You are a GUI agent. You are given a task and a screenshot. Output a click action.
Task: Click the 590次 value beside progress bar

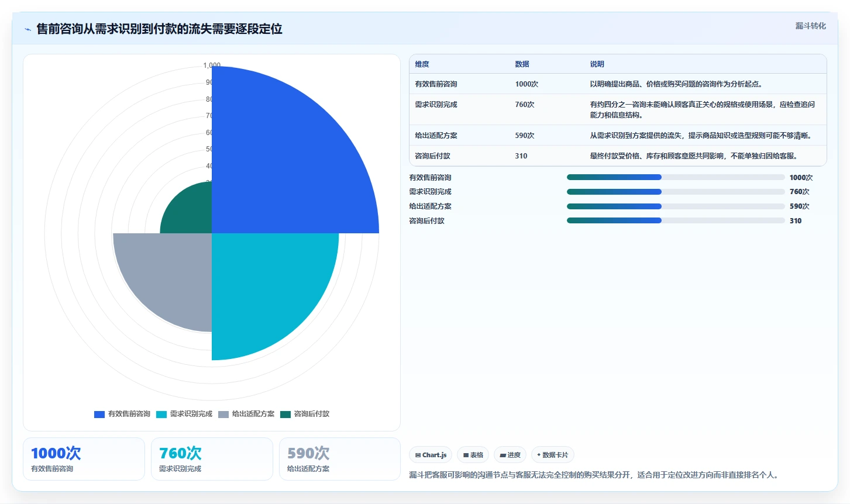pos(799,206)
